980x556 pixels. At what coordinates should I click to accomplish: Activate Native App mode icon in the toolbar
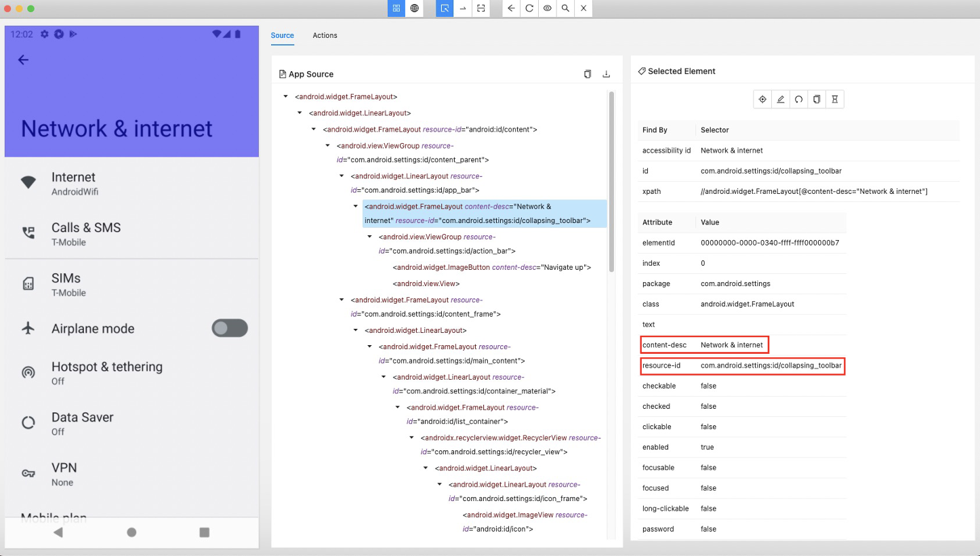tap(396, 8)
